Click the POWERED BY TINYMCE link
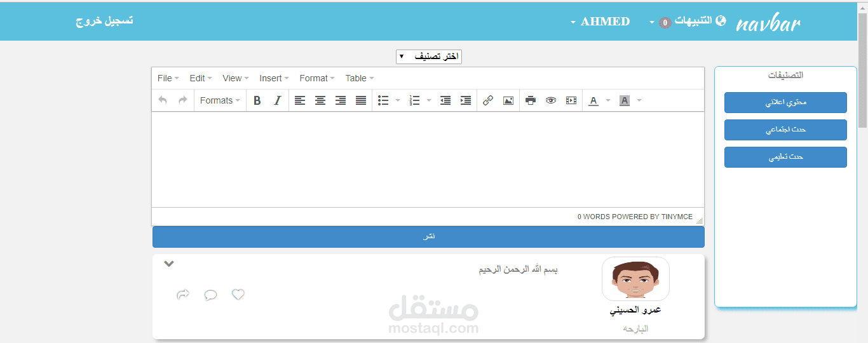Screen dimensions: 868x343 [x=653, y=217]
